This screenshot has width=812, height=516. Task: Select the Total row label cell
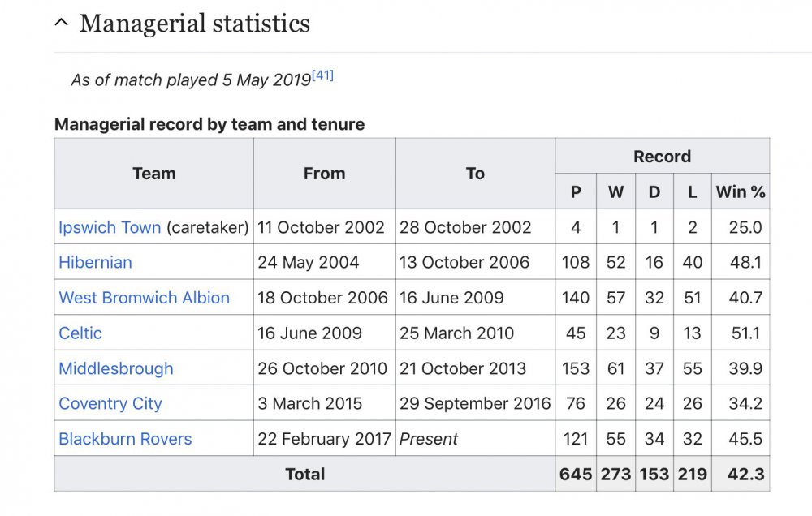[304, 474]
